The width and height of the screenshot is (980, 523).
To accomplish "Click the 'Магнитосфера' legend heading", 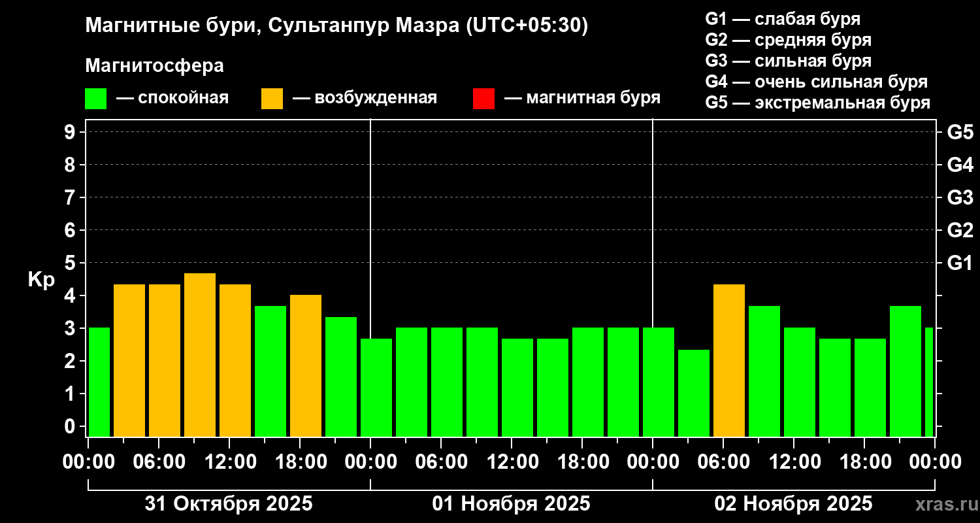I will tap(154, 66).
